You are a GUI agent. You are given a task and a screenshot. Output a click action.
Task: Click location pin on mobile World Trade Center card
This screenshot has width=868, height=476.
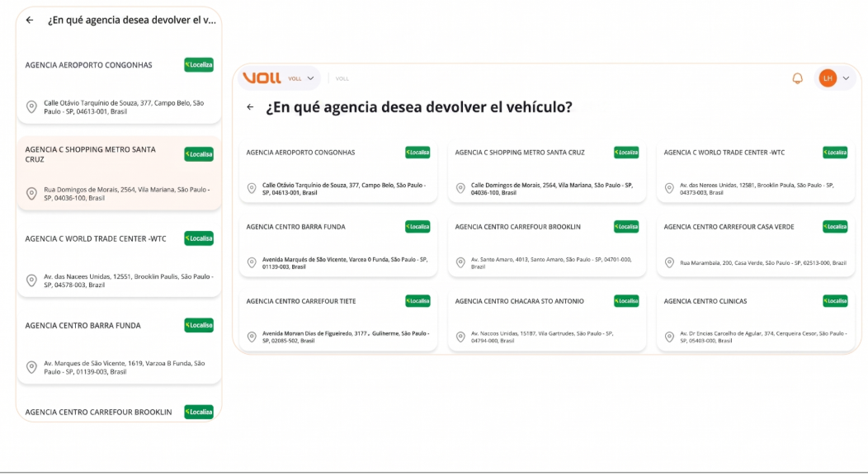pyautogui.click(x=31, y=280)
